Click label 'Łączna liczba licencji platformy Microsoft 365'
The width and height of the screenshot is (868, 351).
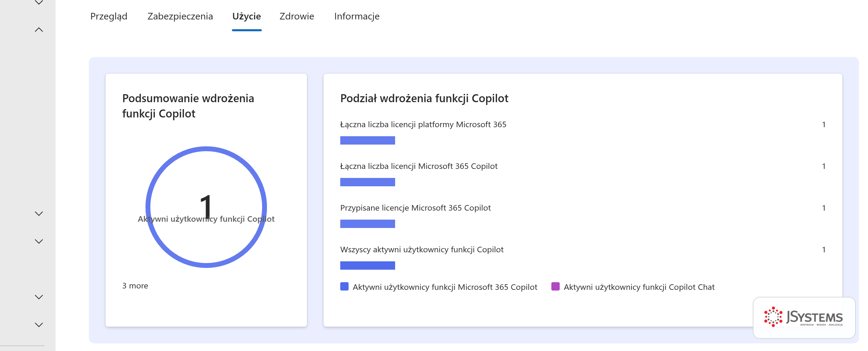point(423,124)
